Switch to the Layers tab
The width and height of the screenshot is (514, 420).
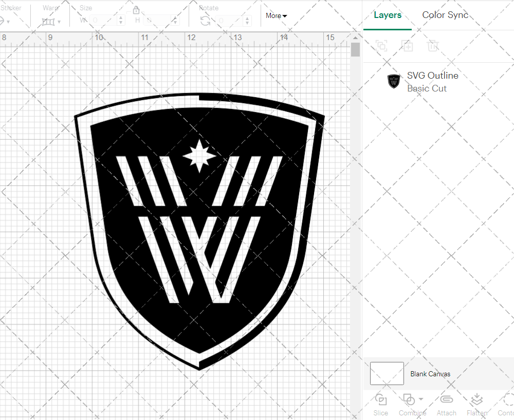[x=388, y=15]
